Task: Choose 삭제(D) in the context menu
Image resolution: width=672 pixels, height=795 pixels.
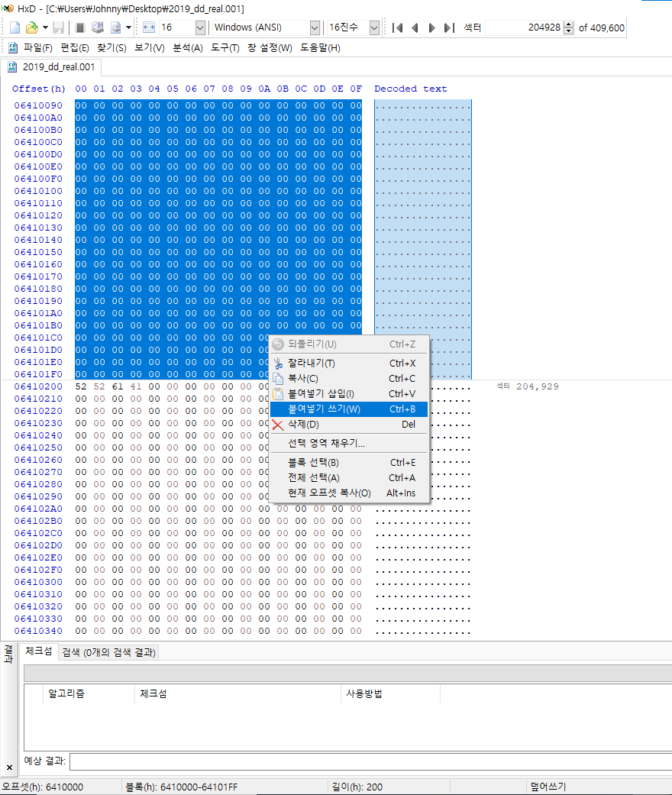Action: tap(350, 424)
